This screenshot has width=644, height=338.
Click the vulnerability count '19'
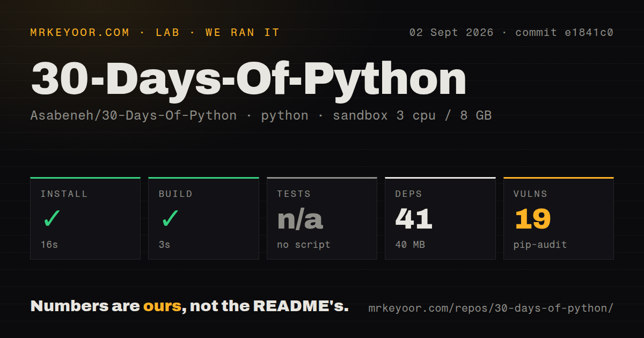point(532,219)
